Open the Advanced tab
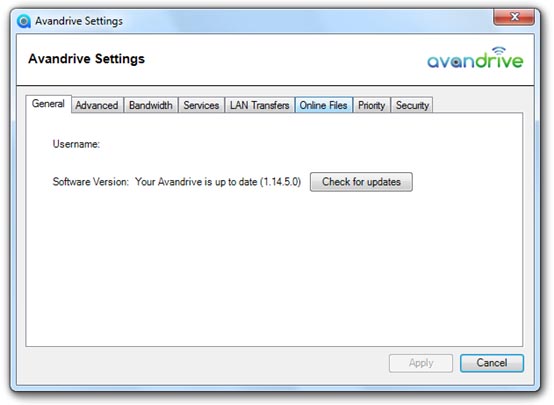Image resolution: width=554 pixels, height=405 pixels. pos(97,105)
